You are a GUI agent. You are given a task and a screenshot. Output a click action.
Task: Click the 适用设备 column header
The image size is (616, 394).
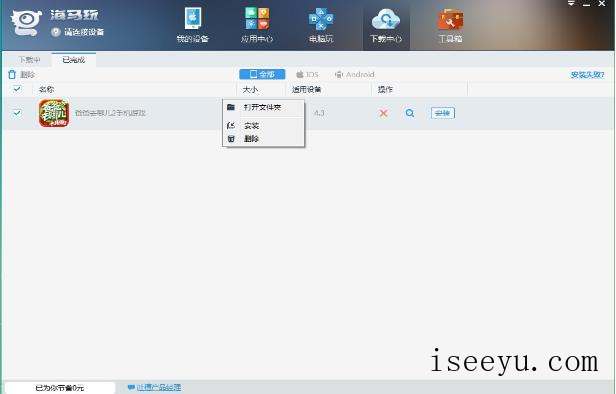coord(306,89)
